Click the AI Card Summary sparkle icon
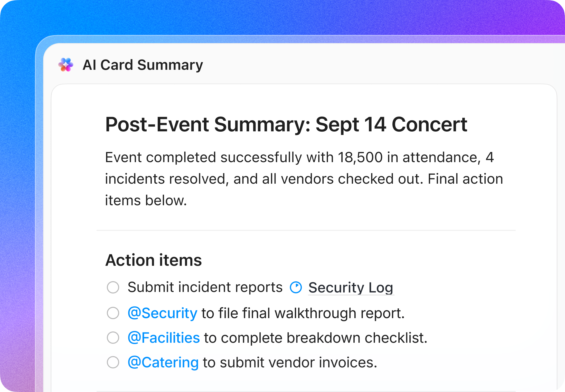The image size is (565, 392). click(66, 65)
